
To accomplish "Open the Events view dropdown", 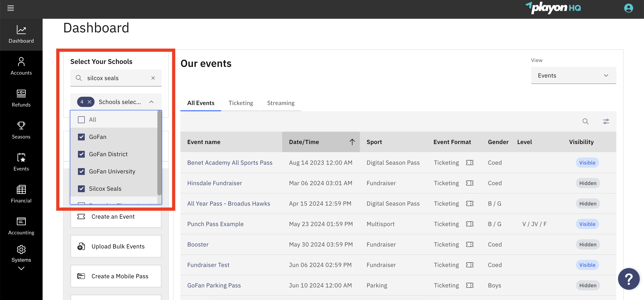I will pyautogui.click(x=573, y=76).
